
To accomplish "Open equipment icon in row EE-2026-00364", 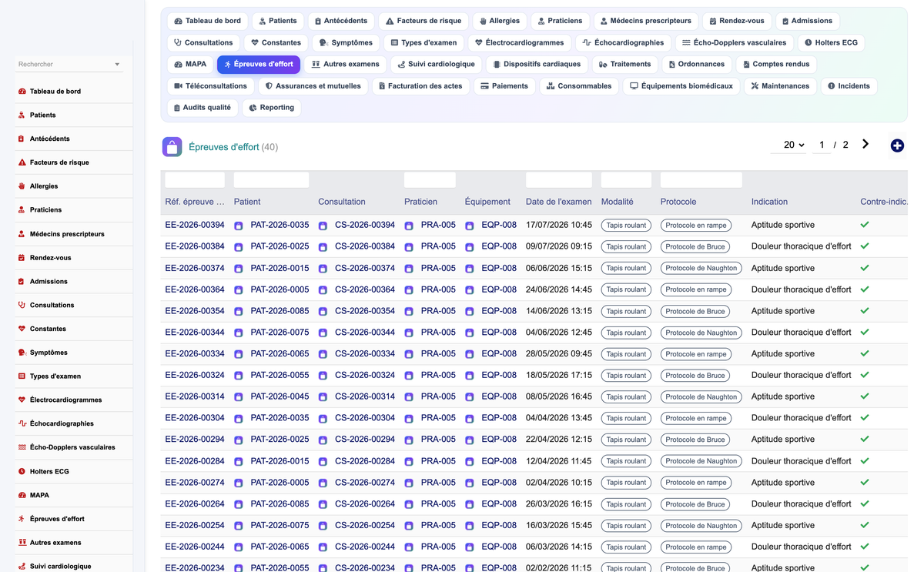I will 469,290.
